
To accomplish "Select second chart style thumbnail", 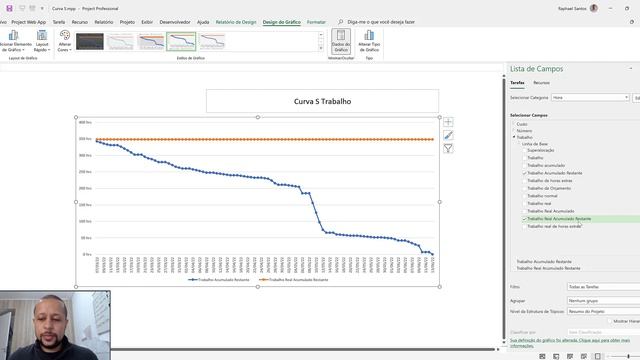I will [x=120, y=42].
